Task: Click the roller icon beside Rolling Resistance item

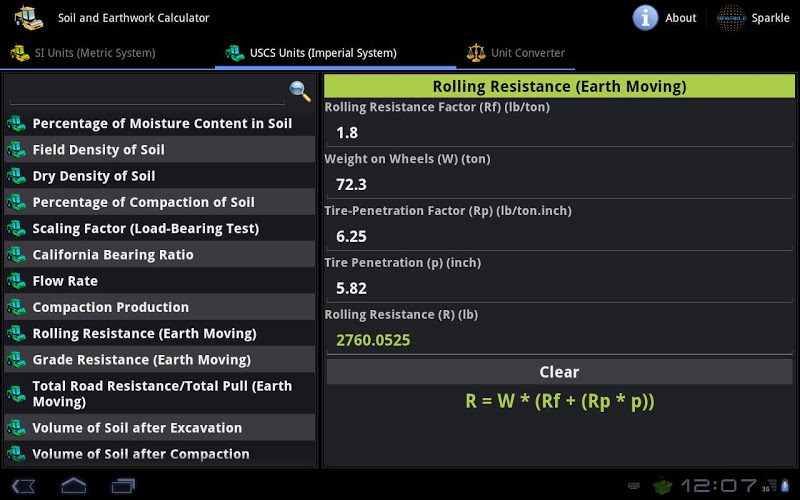Action: 16,334
